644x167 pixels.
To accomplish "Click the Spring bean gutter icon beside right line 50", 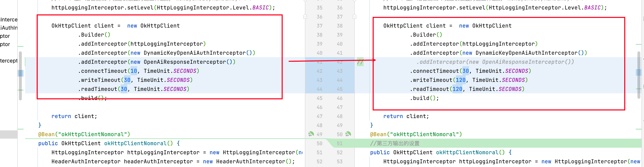I will pyautogui.click(x=348, y=134).
